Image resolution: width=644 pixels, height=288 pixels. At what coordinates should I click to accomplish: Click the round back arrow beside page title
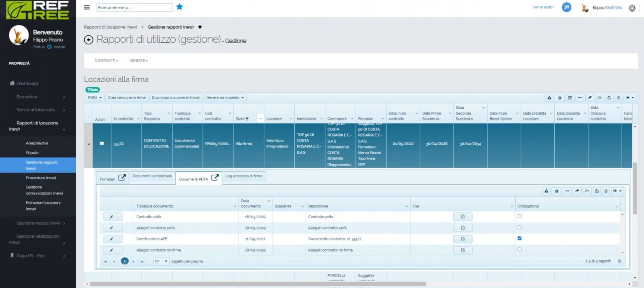click(88, 40)
